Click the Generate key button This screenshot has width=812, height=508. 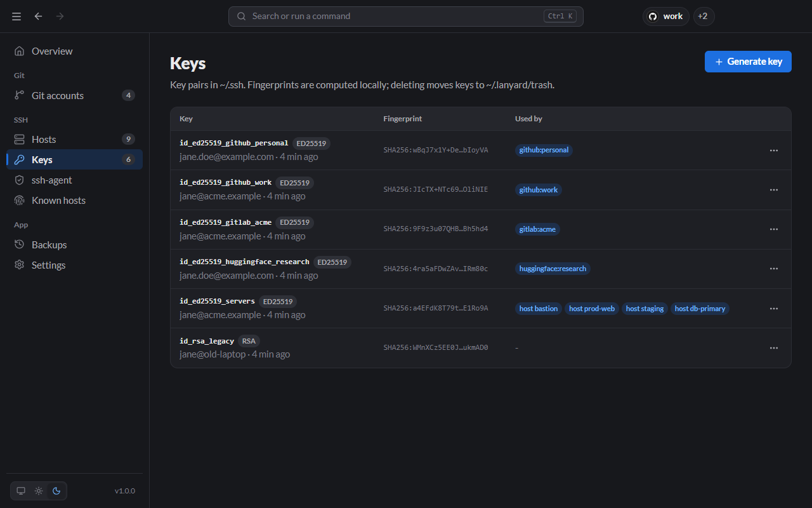click(748, 62)
